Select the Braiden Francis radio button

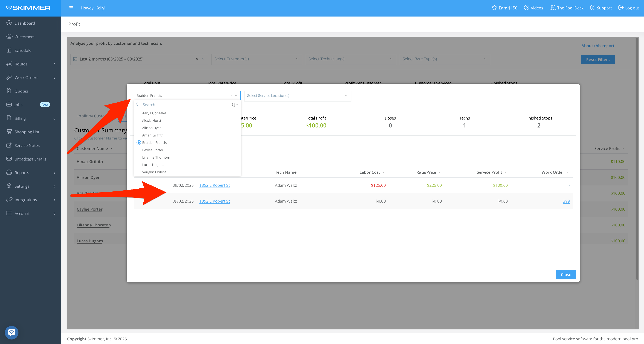pos(139,142)
